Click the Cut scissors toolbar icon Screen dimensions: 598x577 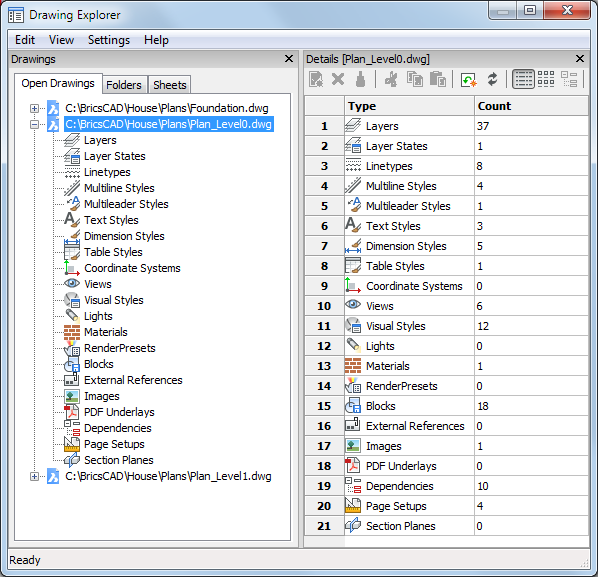point(391,79)
